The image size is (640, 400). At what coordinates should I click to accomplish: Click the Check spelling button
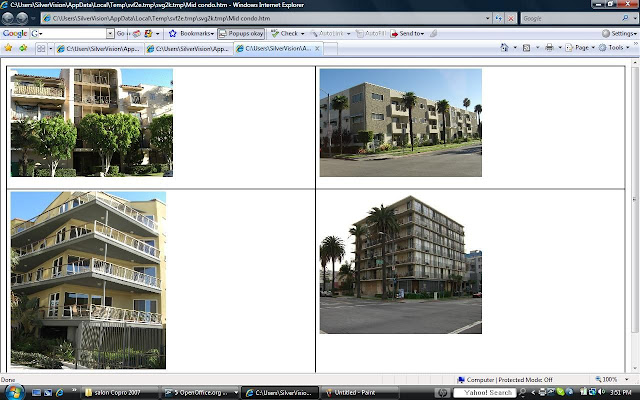(288, 33)
